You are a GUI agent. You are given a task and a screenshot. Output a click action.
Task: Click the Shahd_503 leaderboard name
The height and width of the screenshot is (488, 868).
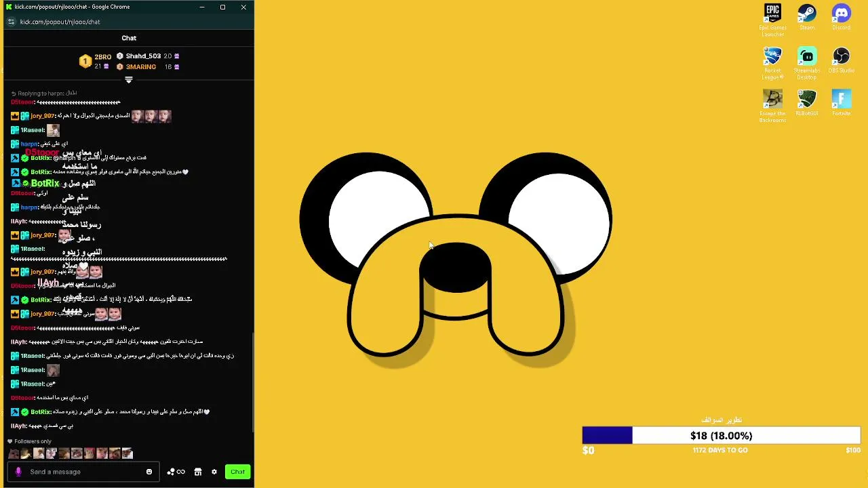(143, 56)
